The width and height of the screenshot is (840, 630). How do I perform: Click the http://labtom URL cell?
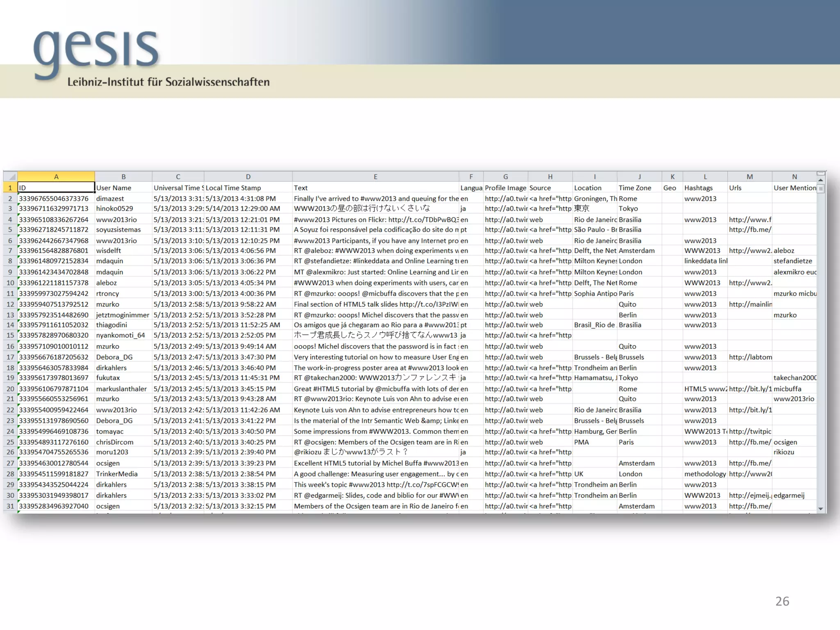pyautogui.click(x=750, y=357)
